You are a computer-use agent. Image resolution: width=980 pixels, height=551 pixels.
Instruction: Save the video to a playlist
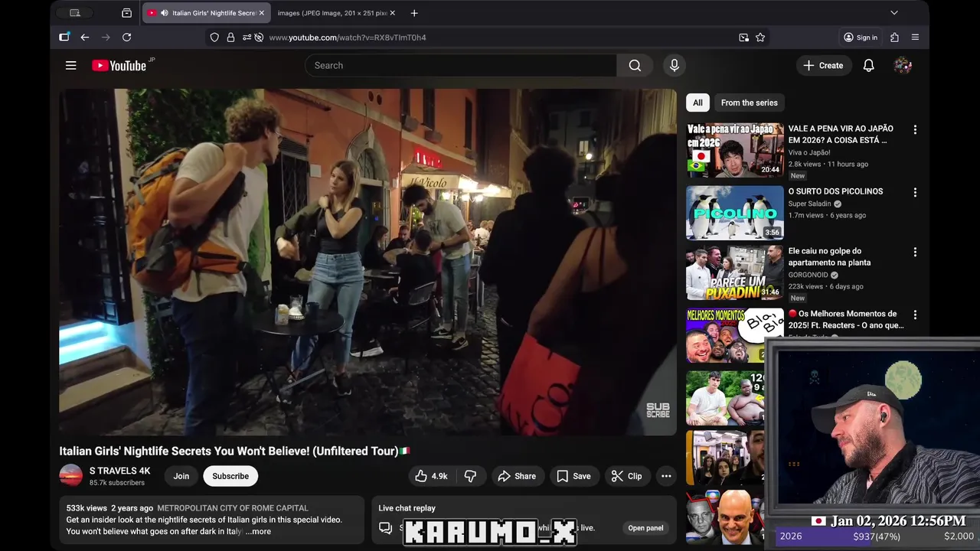pos(574,476)
